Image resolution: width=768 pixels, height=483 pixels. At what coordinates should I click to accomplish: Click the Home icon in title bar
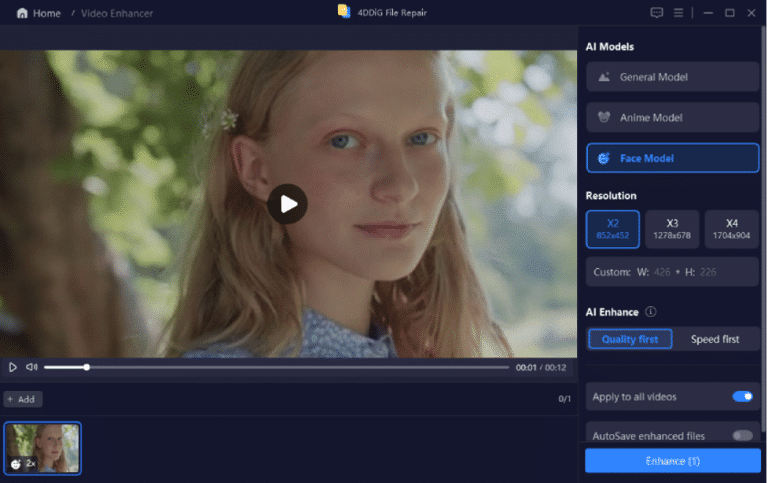(22, 13)
